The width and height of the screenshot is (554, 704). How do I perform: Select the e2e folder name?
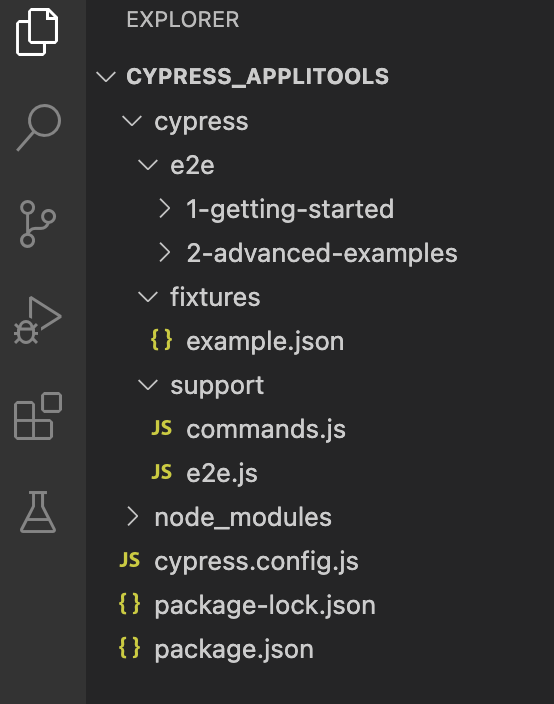[x=192, y=165]
